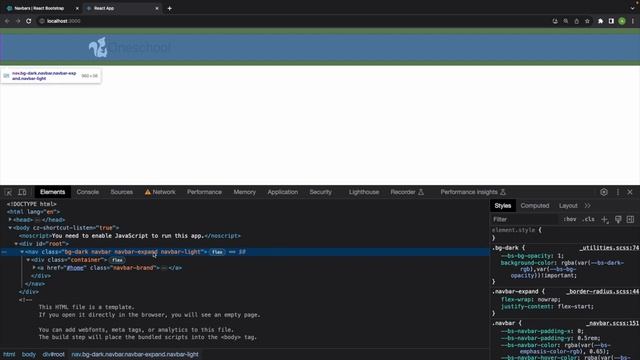Close the React App tab
The image size is (640, 360).
coord(157,8)
